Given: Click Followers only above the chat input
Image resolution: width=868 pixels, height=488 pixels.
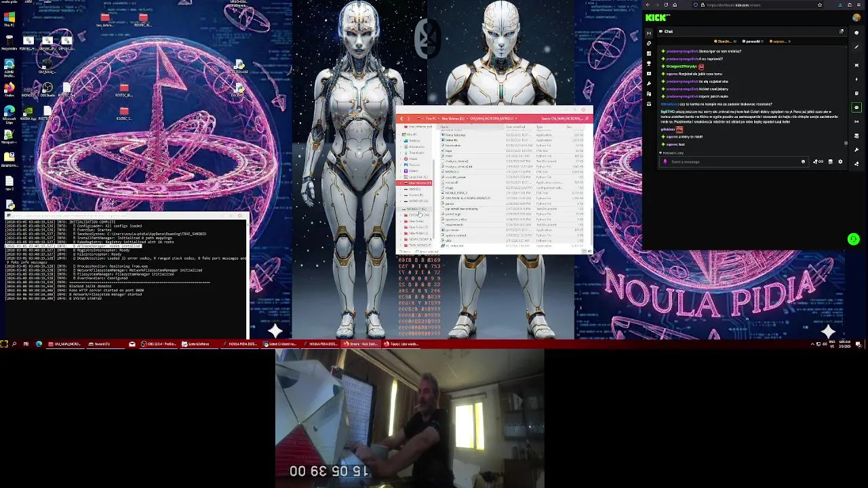Looking at the screenshot, I should point(672,152).
